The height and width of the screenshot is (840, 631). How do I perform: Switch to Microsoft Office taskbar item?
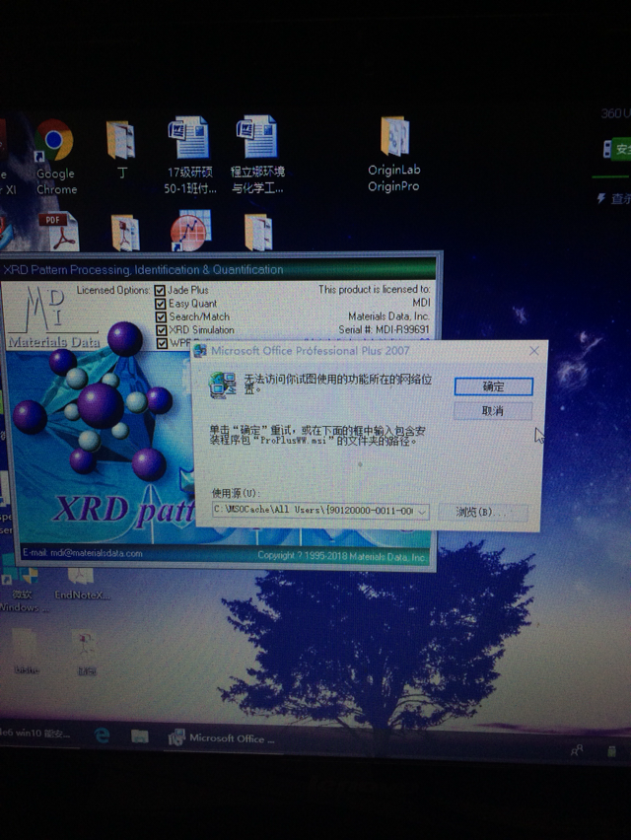click(x=222, y=737)
